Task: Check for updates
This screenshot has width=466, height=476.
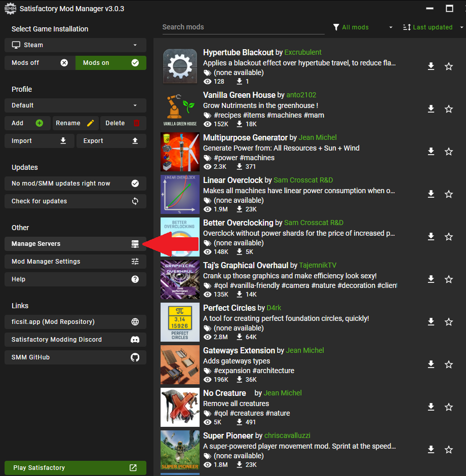Action: pyautogui.click(x=75, y=201)
